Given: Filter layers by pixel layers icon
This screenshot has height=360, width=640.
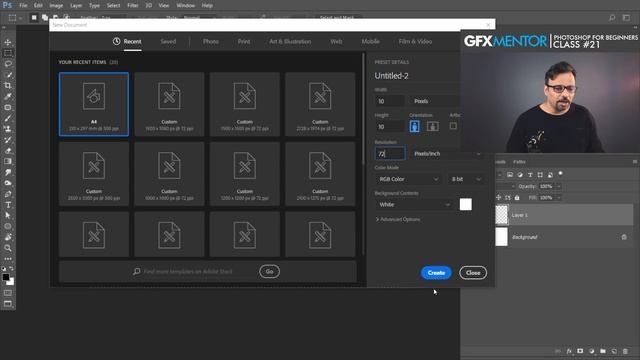Looking at the screenshot, I should point(510,175).
